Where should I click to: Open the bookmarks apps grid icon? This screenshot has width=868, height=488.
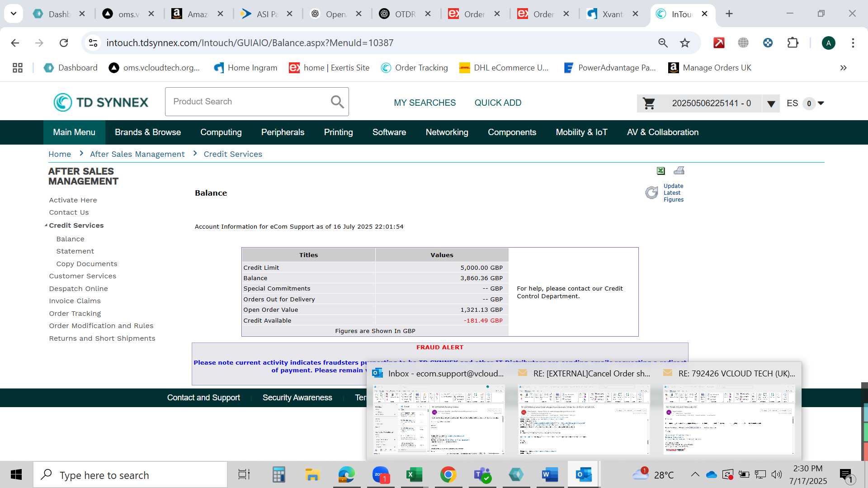pyautogui.click(x=18, y=68)
